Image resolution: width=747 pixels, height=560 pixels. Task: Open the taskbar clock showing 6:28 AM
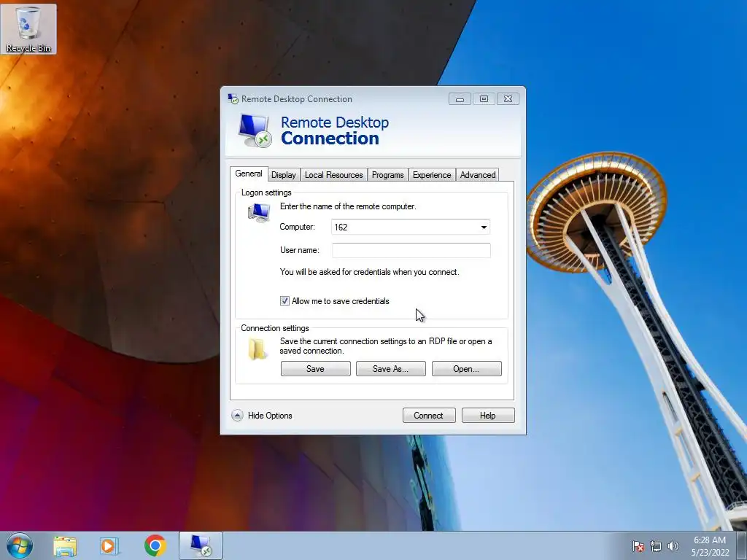(710, 545)
